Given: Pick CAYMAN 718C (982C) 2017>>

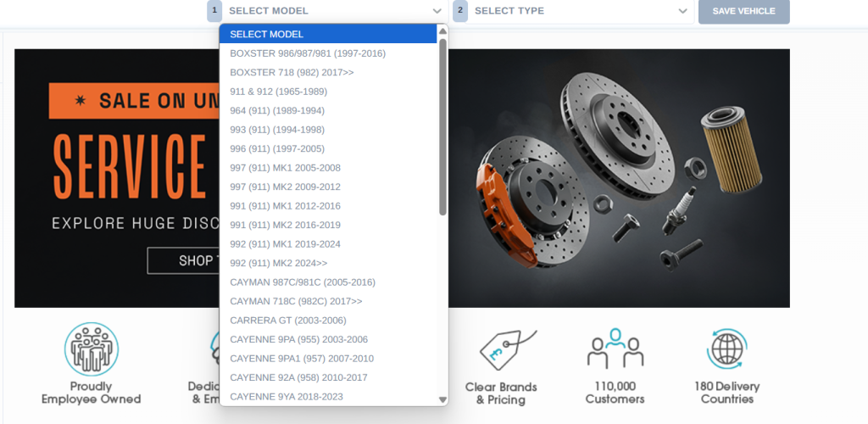Looking at the screenshot, I should (x=328, y=302).
